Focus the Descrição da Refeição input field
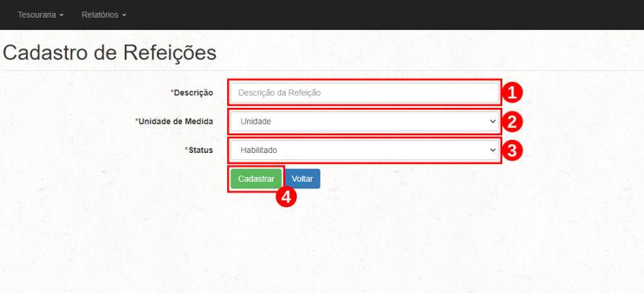Screen dimensions: 644x293 [365, 93]
